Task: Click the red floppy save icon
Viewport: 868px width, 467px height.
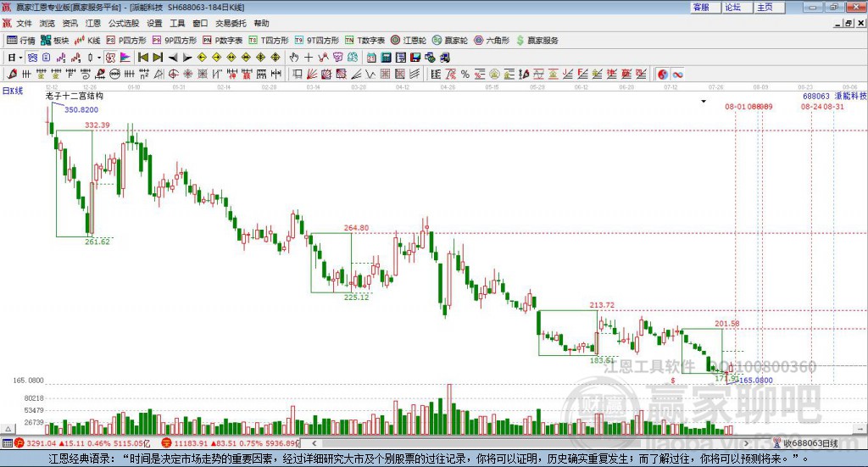Action: pos(415,58)
